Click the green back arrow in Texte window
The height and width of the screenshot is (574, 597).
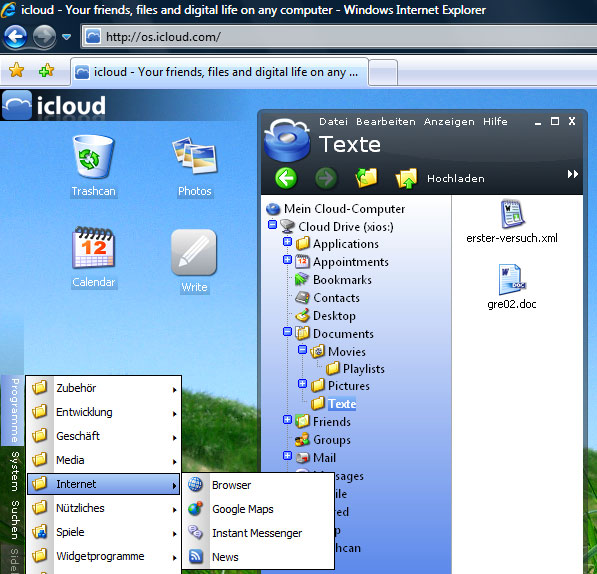(x=286, y=178)
